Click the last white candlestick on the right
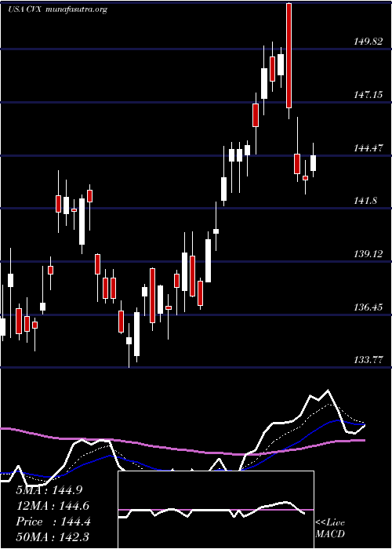The height and width of the screenshot is (549, 392). point(313,163)
